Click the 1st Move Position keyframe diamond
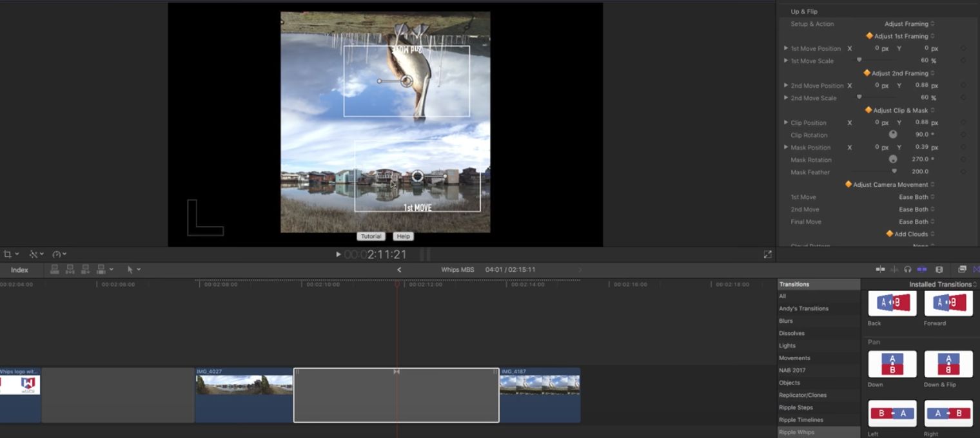980x438 pixels. pyautogui.click(x=963, y=48)
